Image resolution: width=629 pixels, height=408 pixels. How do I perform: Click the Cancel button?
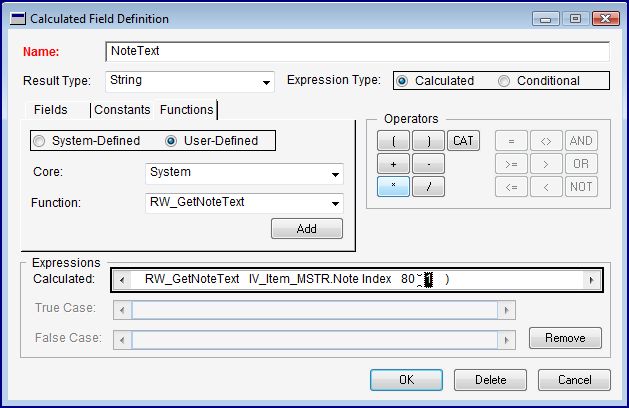pos(574,380)
